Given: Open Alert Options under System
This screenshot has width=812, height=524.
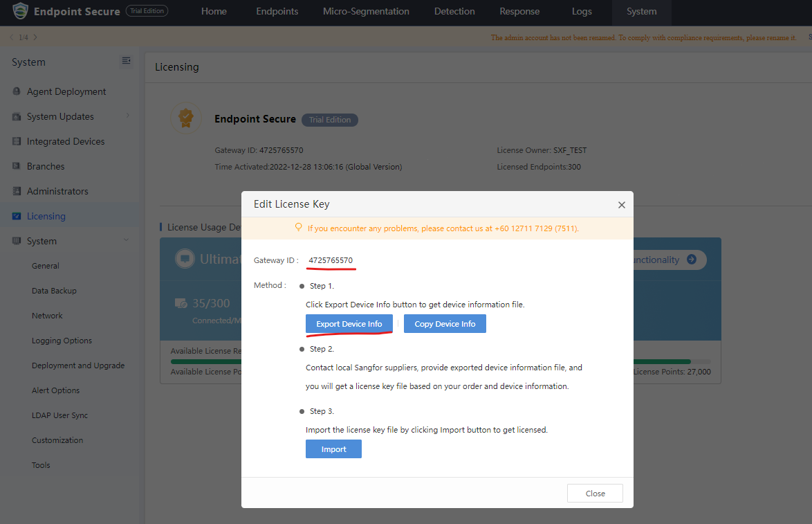Looking at the screenshot, I should click(x=55, y=390).
